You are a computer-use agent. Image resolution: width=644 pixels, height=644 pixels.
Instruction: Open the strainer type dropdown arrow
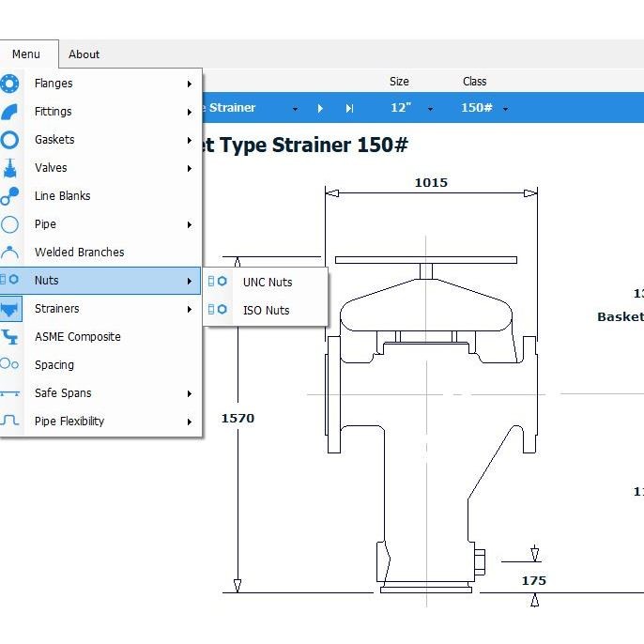pyautogui.click(x=295, y=109)
